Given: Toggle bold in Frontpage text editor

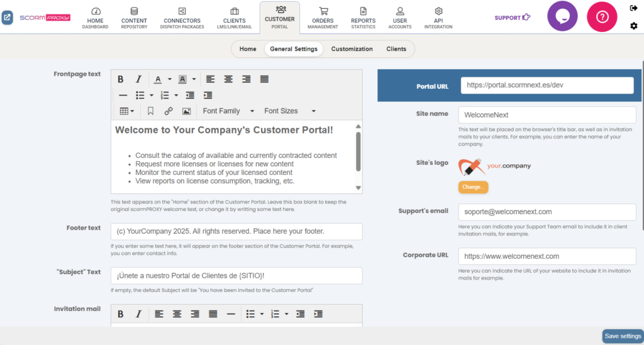Looking at the screenshot, I should [121, 79].
